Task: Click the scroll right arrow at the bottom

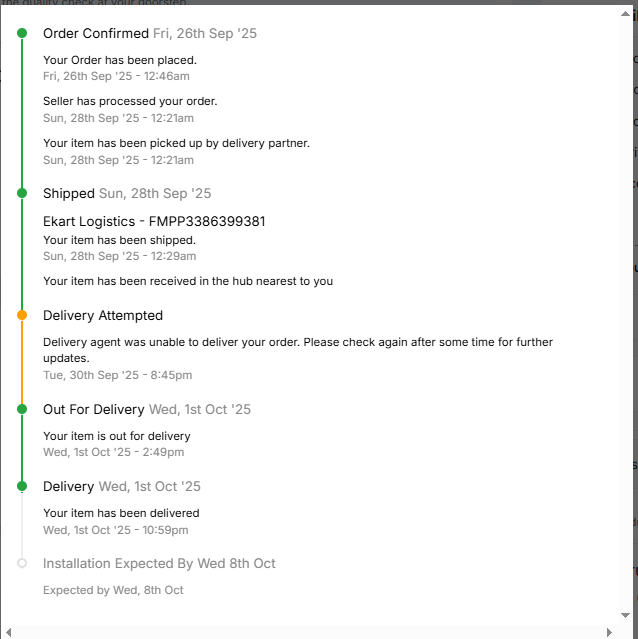Action: pyautogui.click(x=609, y=632)
